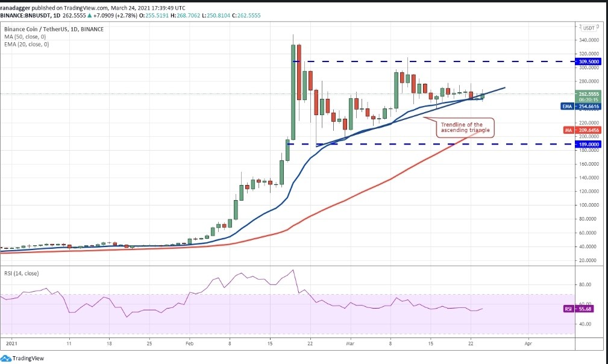Select the 189.0000 support price label

[x=589, y=144]
